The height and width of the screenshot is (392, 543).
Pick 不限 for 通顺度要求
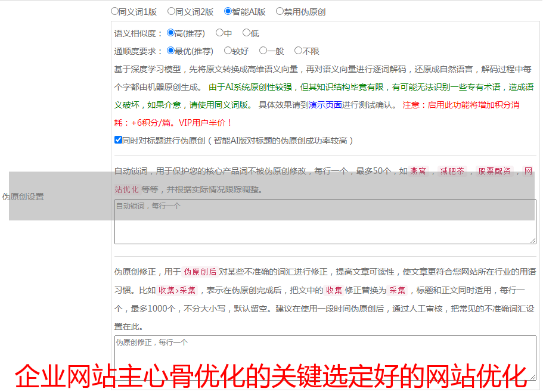(x=299, y=51)
